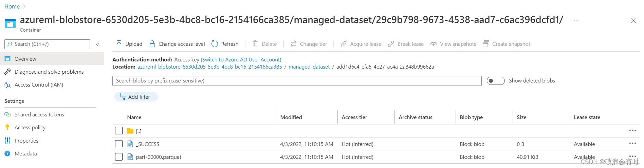The height and width of the screenshot is (168, 644).
Task: Click the Refresh label in the toolbar
Action: 230,44
